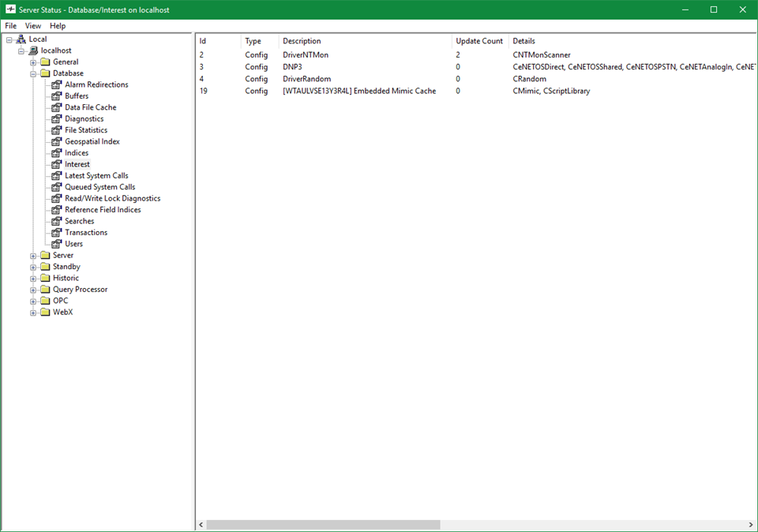The width and height of the screenshot is (758, 532).
Task: Click the Transactions node icon
Action: coord(57,233)
